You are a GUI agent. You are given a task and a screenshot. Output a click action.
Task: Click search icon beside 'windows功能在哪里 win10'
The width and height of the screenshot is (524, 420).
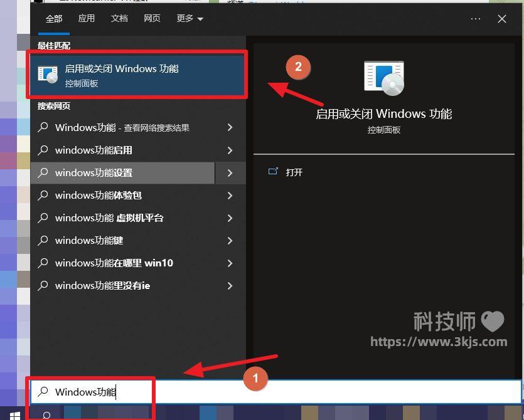(x=43, y=263)
